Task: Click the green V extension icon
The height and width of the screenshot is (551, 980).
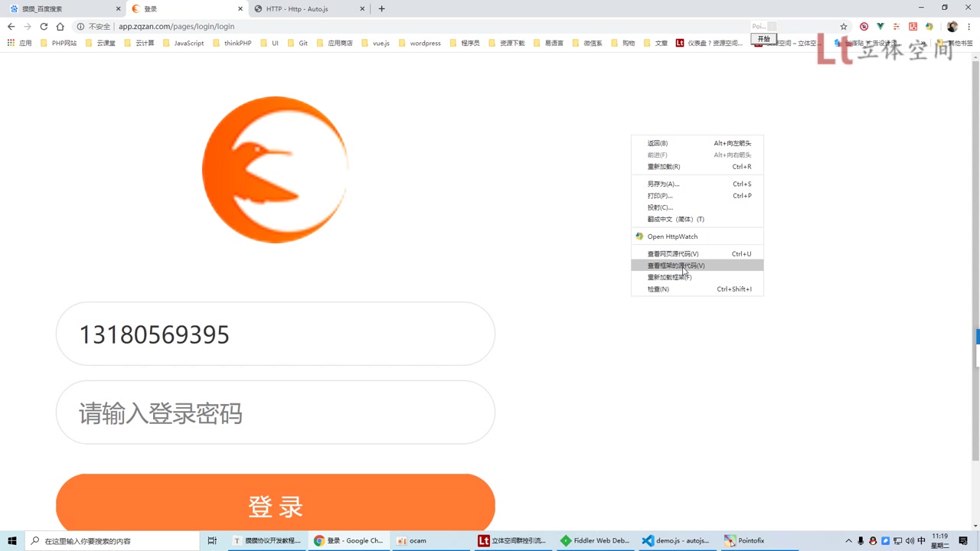Action: coord(880,26)
